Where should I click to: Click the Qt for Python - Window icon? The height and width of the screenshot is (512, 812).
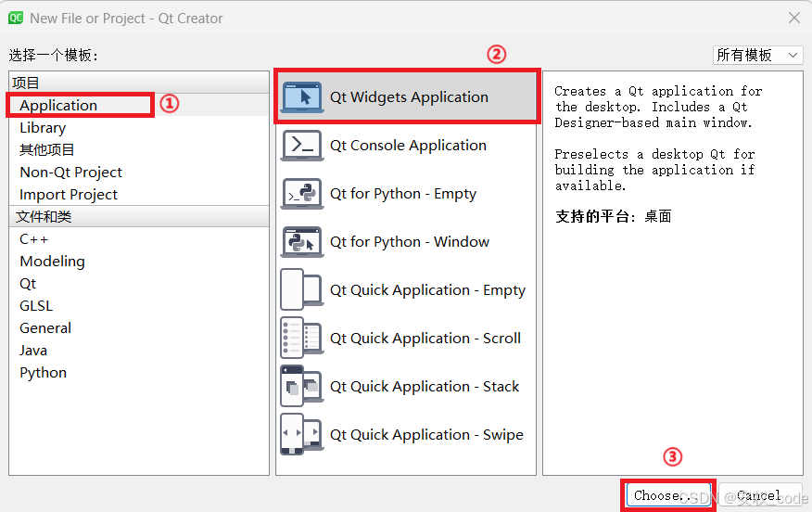pos(302,242)
